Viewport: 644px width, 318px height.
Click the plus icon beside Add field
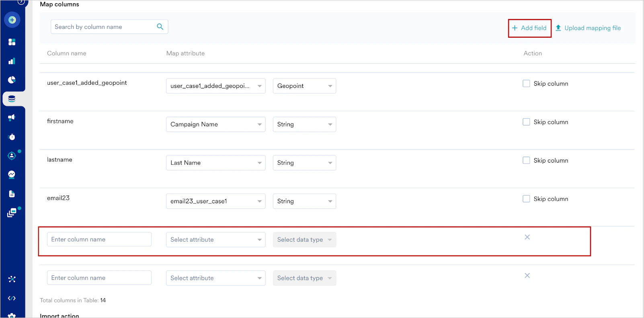point(515,28)
